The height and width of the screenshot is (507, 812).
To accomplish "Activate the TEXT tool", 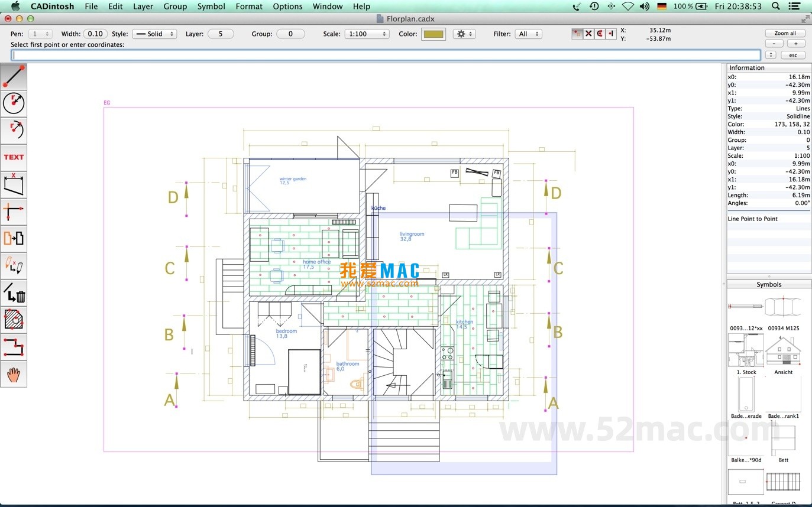I will pyautogui.click(x=13, y=157).
